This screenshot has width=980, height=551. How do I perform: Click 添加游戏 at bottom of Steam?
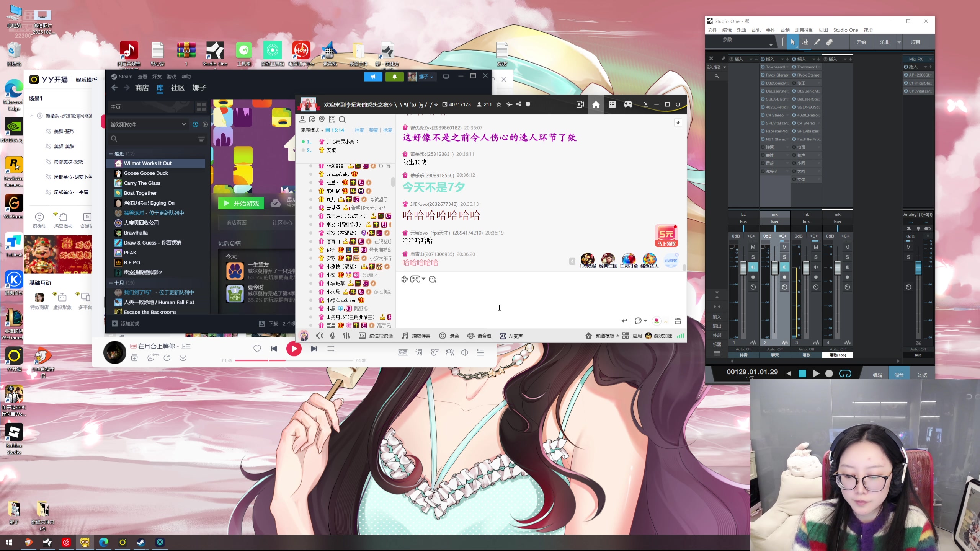[126, 324]
